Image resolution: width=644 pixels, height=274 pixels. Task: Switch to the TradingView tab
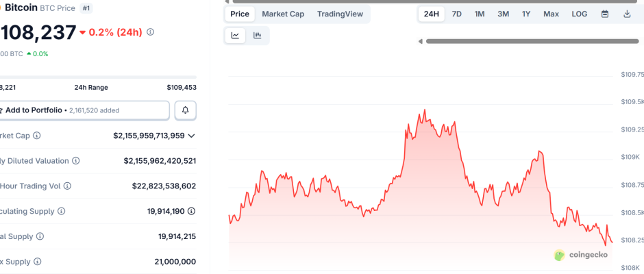(x=340, y=14)
